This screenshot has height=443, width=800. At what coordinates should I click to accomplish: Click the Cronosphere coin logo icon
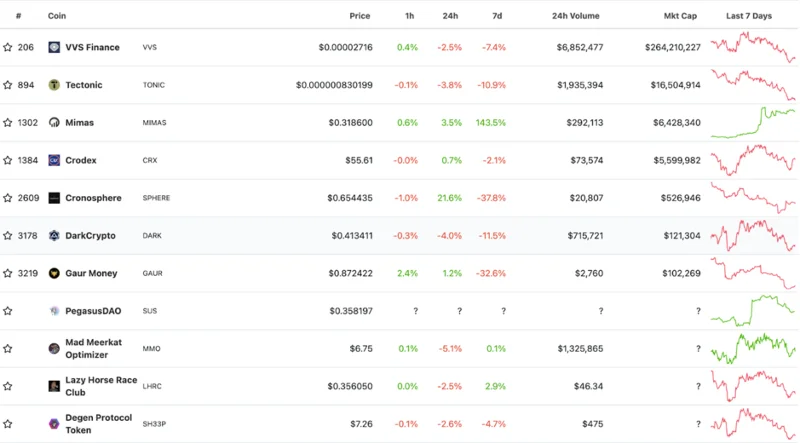click(x=54, y=198)
